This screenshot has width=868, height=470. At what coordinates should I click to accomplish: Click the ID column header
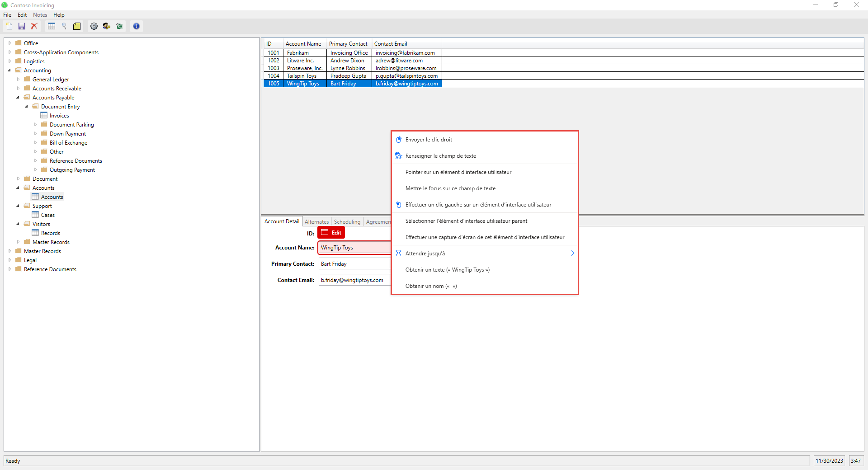273,44
